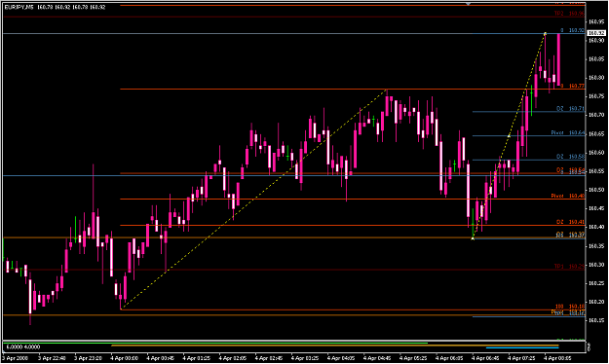Image resolution: width=609 pixels, height=364 pixels.
Task: Click 160.20 on the price scale
Action: point(596,302)
